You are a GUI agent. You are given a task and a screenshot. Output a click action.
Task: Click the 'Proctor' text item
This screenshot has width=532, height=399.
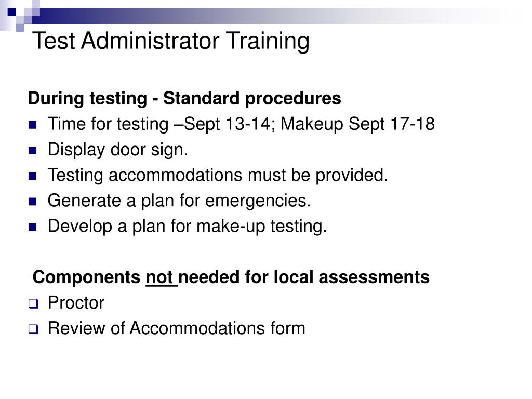pyautogui.click(x=76, y=303)
